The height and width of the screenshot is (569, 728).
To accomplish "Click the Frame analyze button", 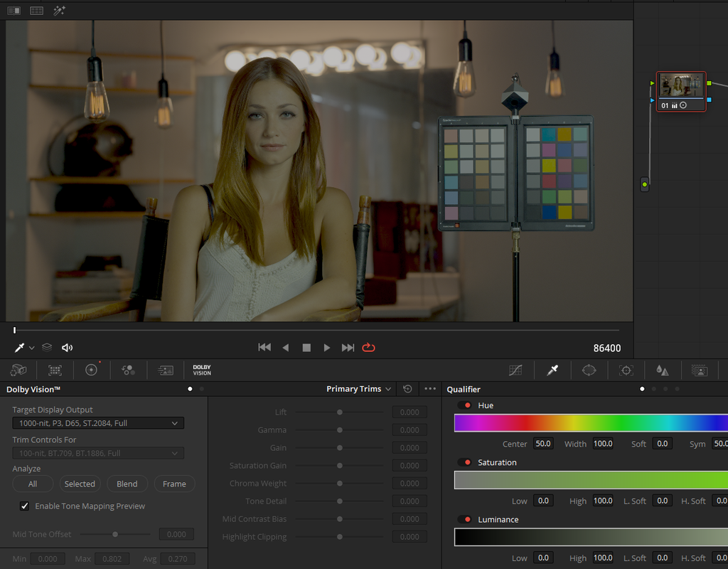I will pyautogui.click(x=175, y=484).
